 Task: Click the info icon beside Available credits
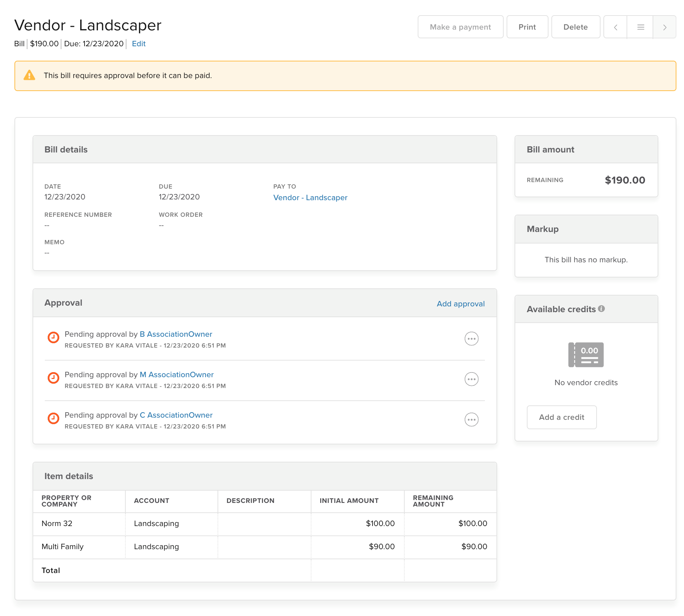(601, 309)
